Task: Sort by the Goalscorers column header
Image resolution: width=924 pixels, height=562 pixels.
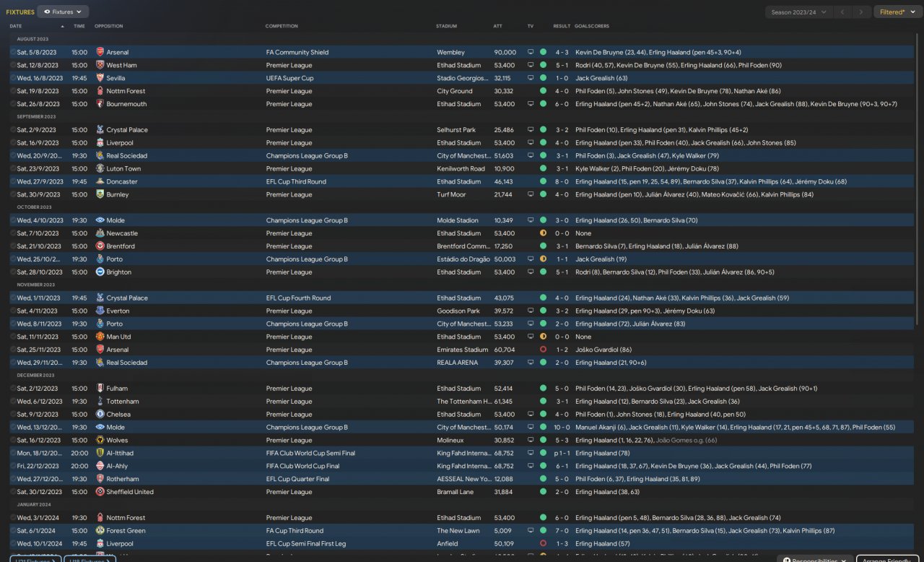Action: (592, 26)
